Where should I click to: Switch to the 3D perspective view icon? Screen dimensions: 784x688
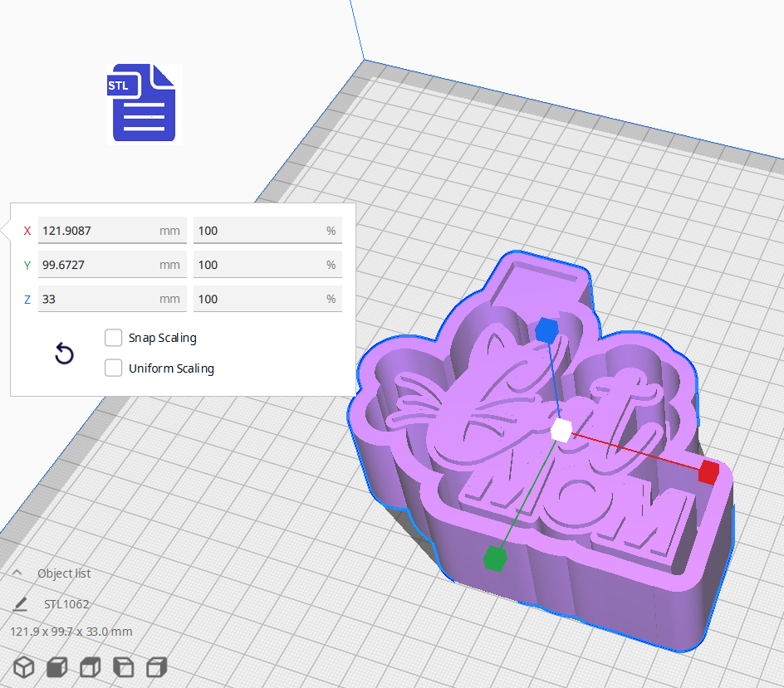(x=22, y=667)
